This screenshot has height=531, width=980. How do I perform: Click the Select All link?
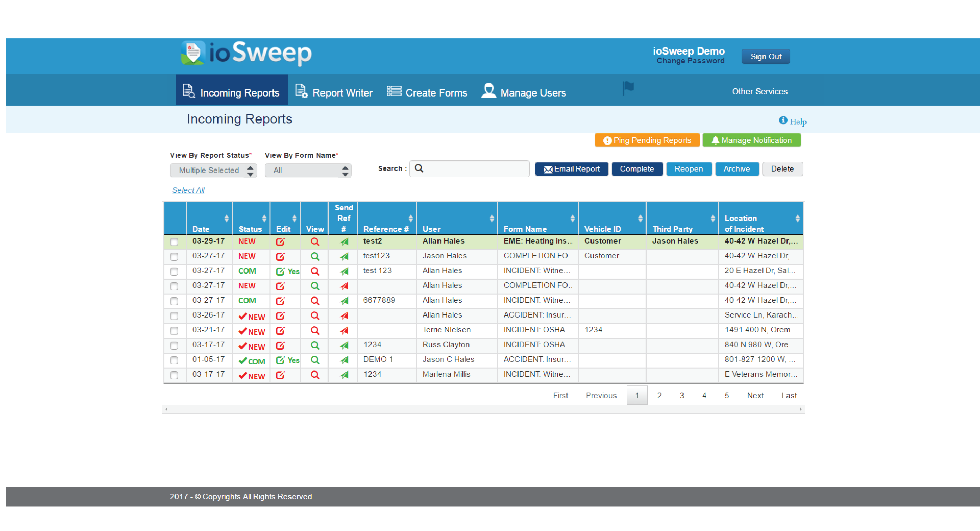coord(188,190)
